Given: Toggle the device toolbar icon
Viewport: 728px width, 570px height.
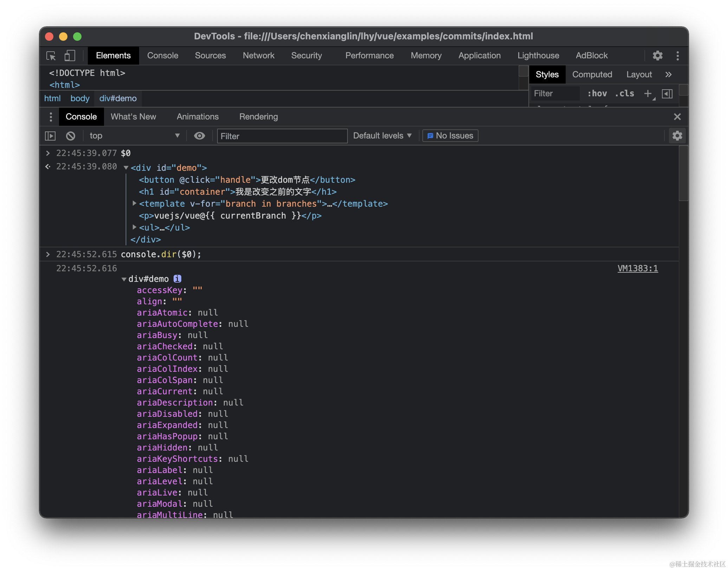Looking at the screenshot, I should click(x=70, y=56).
